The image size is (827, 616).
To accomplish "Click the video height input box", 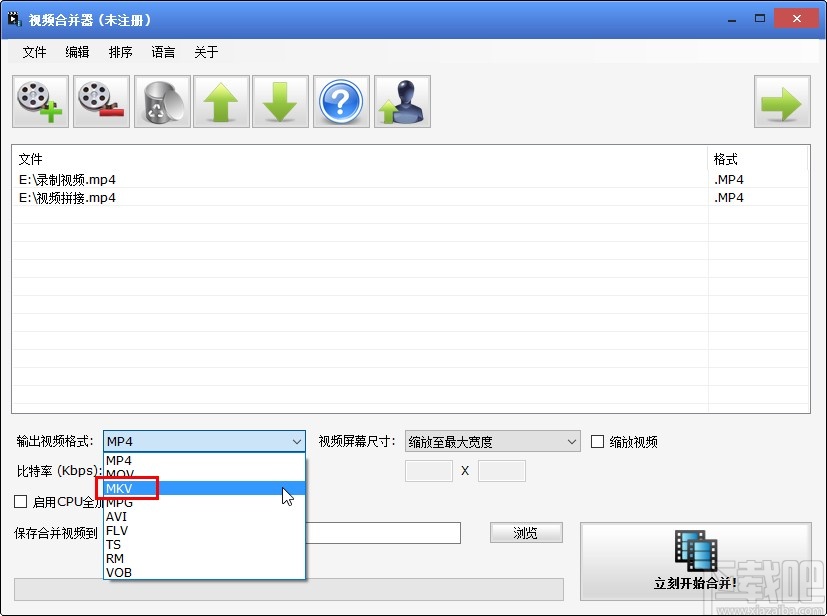I will [x=502, y=471].
